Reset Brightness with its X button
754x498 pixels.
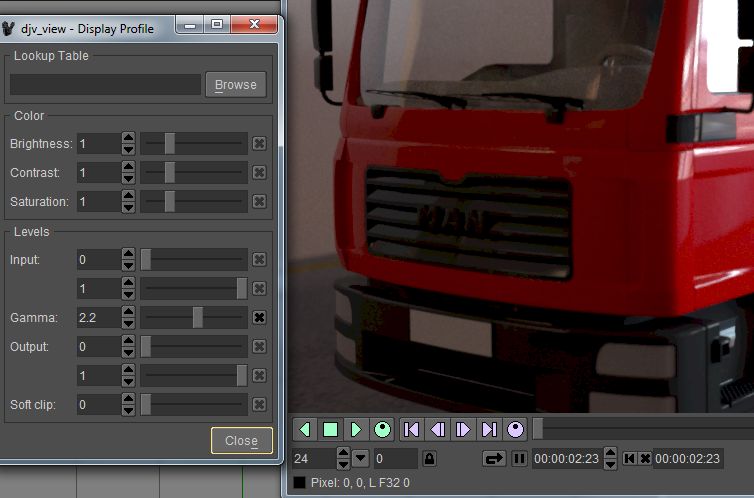tap(259, 143)
